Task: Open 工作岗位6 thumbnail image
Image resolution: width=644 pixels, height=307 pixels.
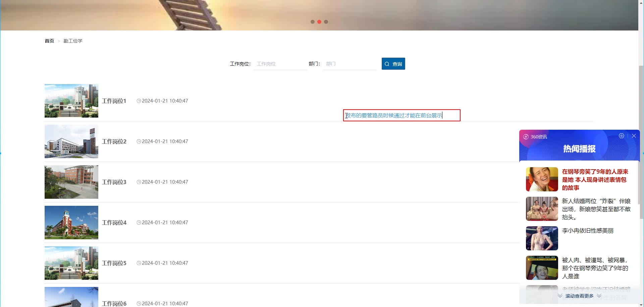Action: [71, 297]
